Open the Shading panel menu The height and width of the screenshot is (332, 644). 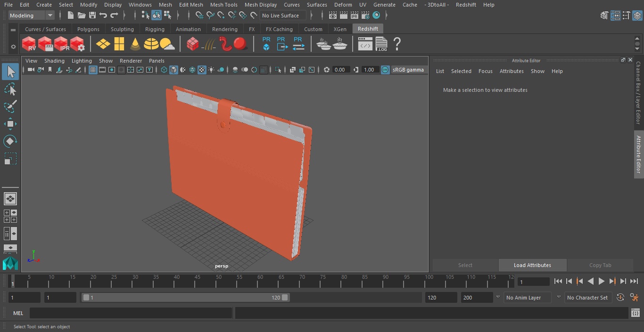tap(54, 61)
